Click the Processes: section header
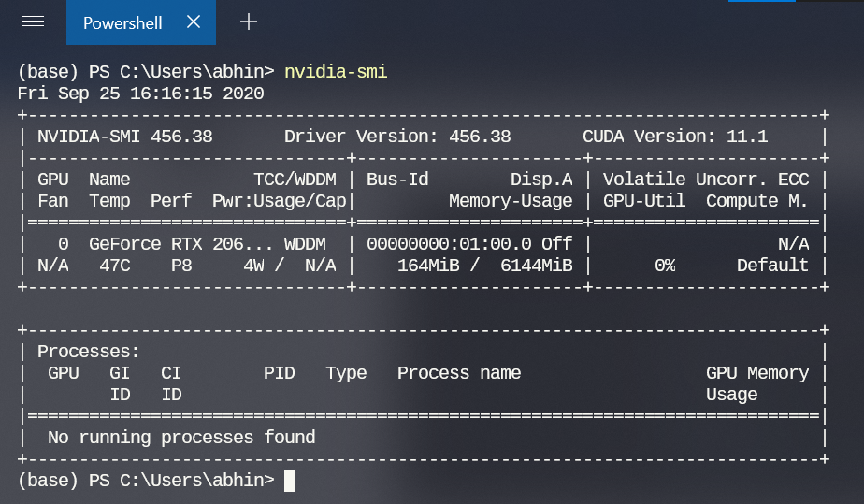Viewport: 864px width, 504px height. (89, 352)
